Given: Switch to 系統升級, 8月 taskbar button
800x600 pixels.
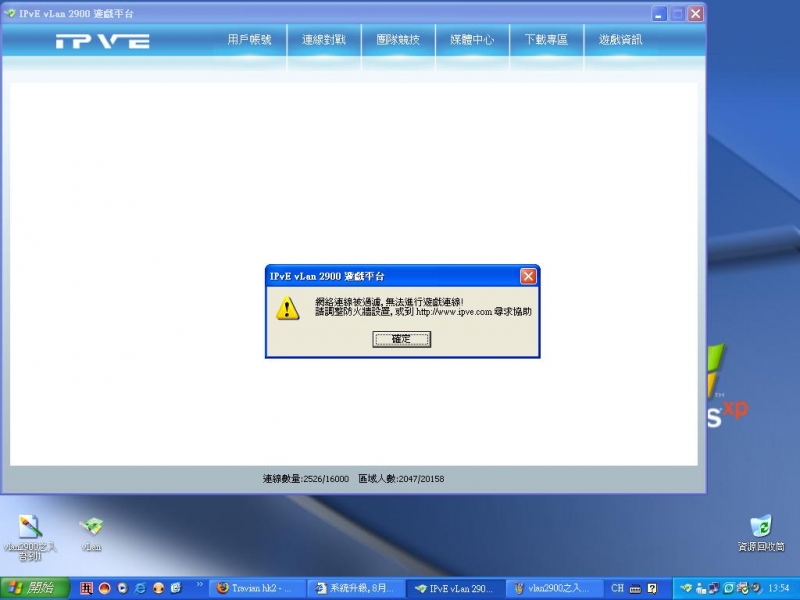Looking at the screenshot, I should [357, 588].
